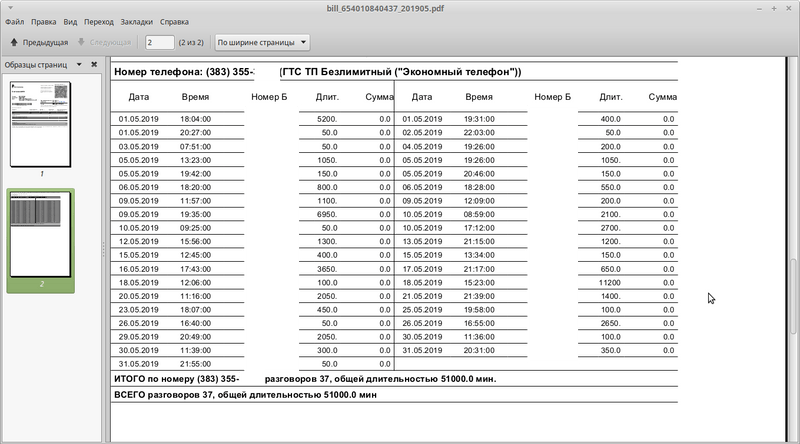The height and width of the screenshot is (444, 800).
Task: Click duration value '11200'
Action: coord(610,283)
